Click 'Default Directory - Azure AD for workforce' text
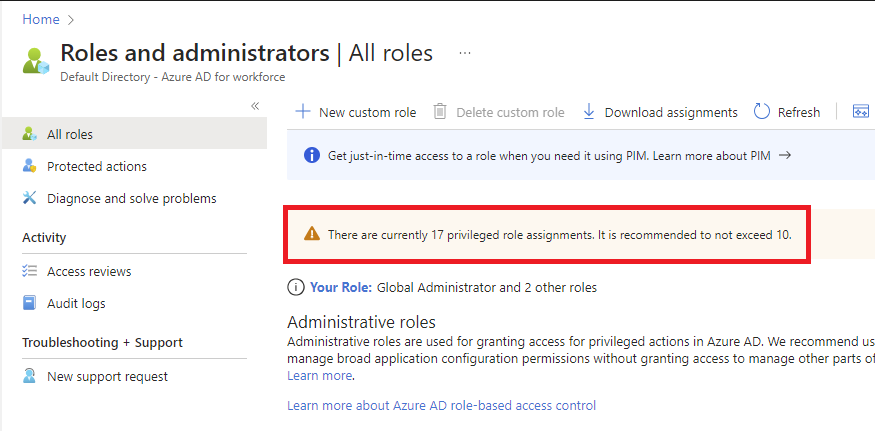875x431 pixels. click(172, 77)
